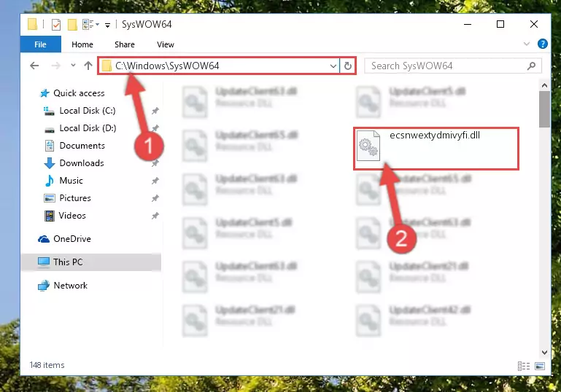Click the pin icon next to Local Disk (C:)

click(155, 111)
